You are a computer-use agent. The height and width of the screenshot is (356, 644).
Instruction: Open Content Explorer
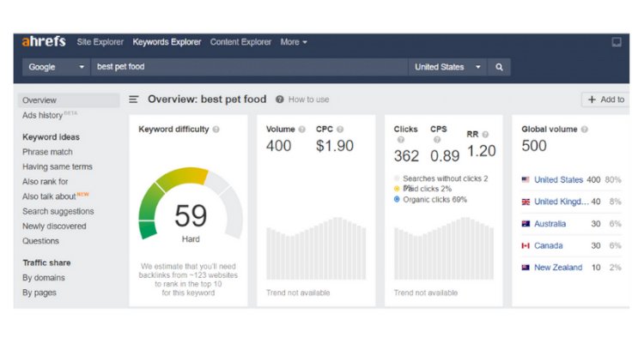(240, 42)
